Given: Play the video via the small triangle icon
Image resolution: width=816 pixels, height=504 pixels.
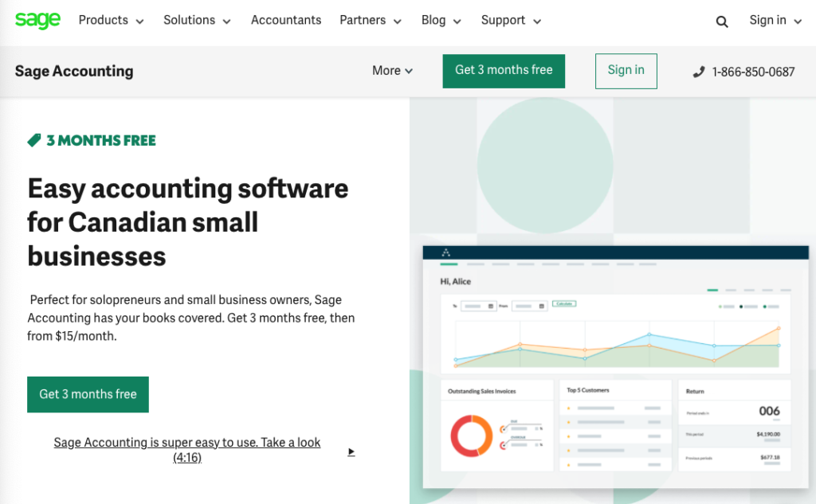Looking at the screenshot, I should click(x=351, y=451).
